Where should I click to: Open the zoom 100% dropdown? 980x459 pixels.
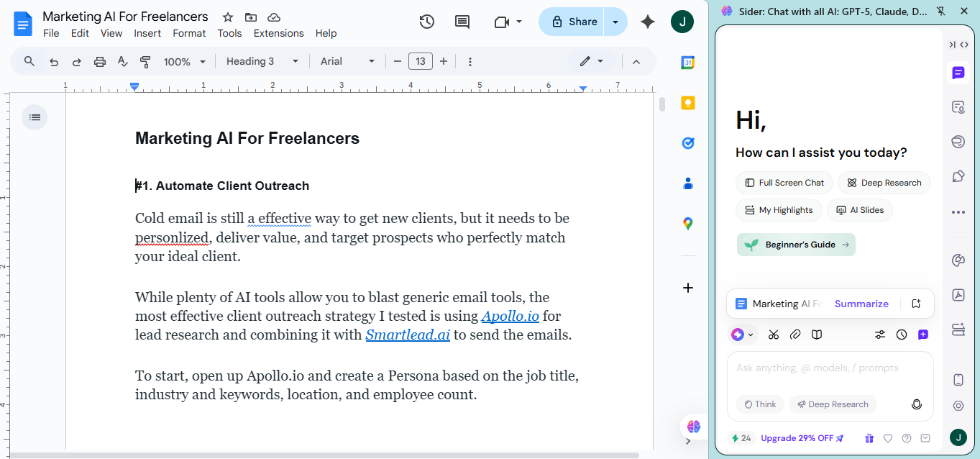(184, 62)
